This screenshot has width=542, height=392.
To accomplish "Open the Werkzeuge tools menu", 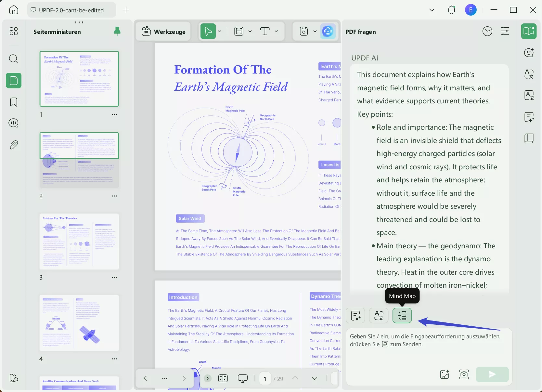I will [x=163, y=32].
